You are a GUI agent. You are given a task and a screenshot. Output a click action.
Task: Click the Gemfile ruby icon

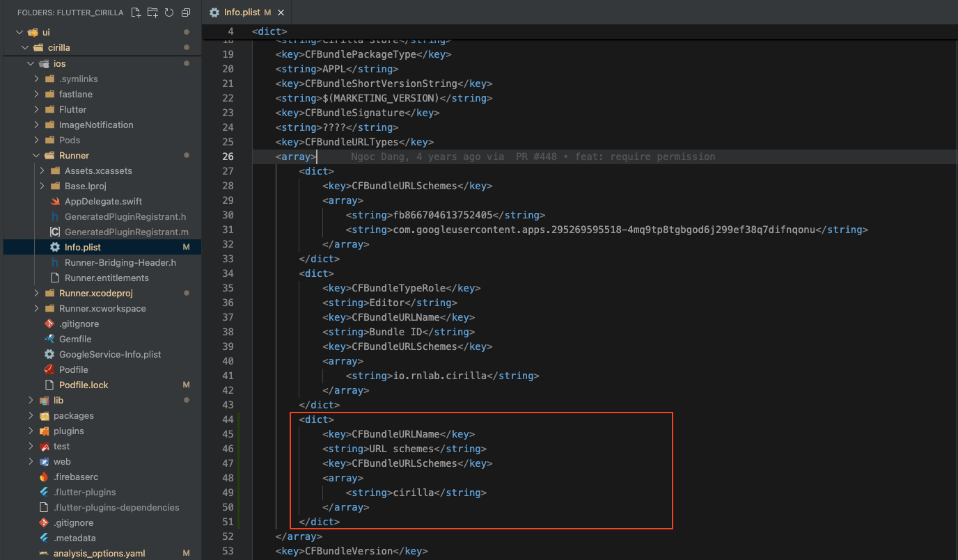pos(49,339)
